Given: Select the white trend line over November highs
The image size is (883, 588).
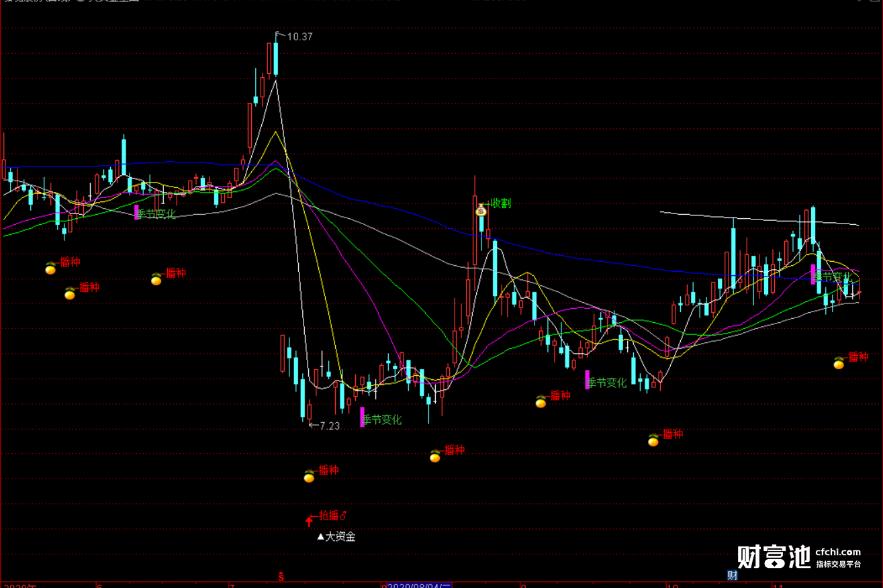Looking at the screenshot, I should (759, 218).
